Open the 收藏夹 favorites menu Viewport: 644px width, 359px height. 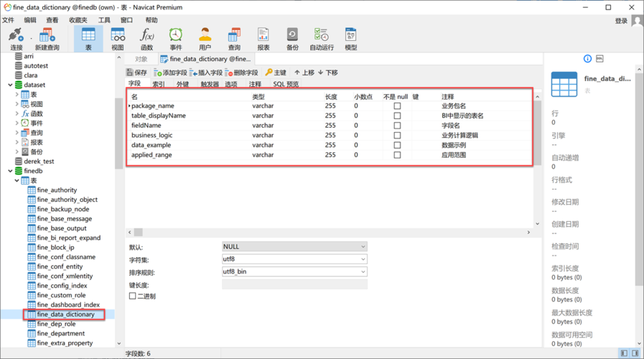[x=78, y=20]
